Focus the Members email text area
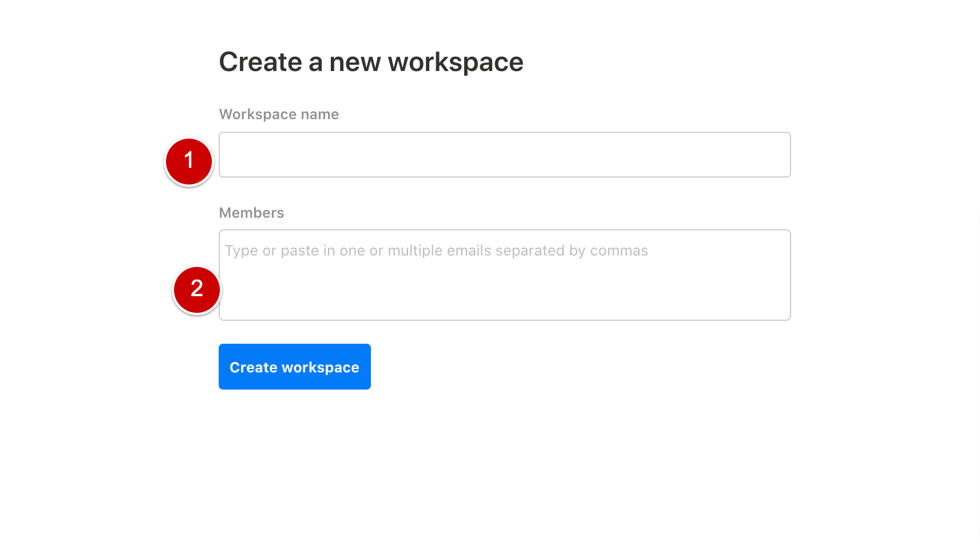This screenshot has height=558, width=980. (x=504, y=275)
